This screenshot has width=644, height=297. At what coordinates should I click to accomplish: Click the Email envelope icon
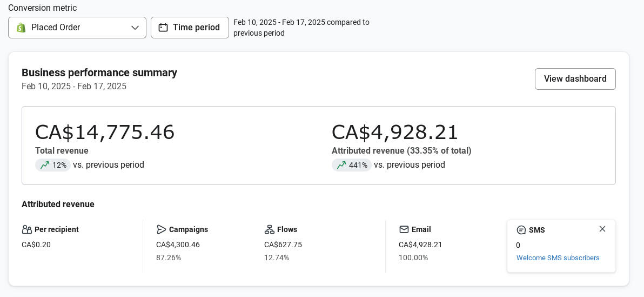coord(404,229)
